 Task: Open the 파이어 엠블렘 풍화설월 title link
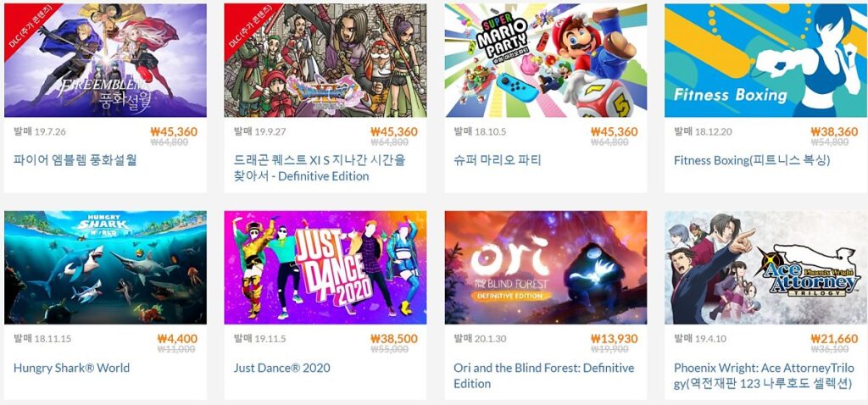pos(75,160)
